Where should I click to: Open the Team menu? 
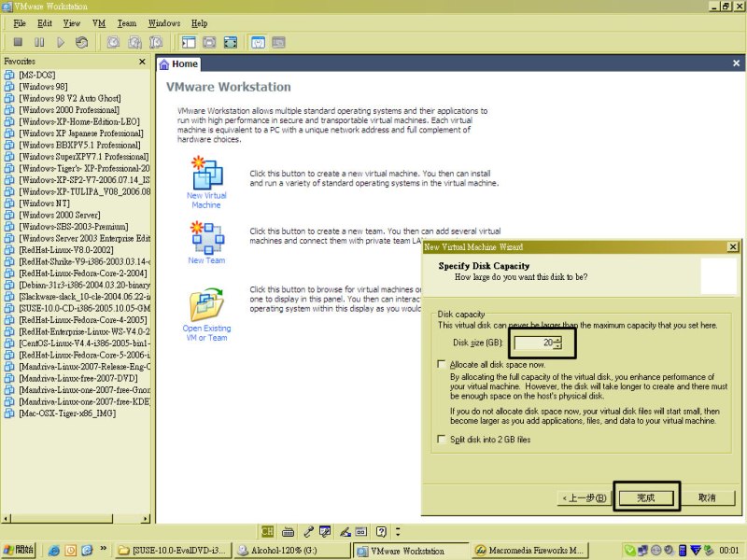[127, 23]
